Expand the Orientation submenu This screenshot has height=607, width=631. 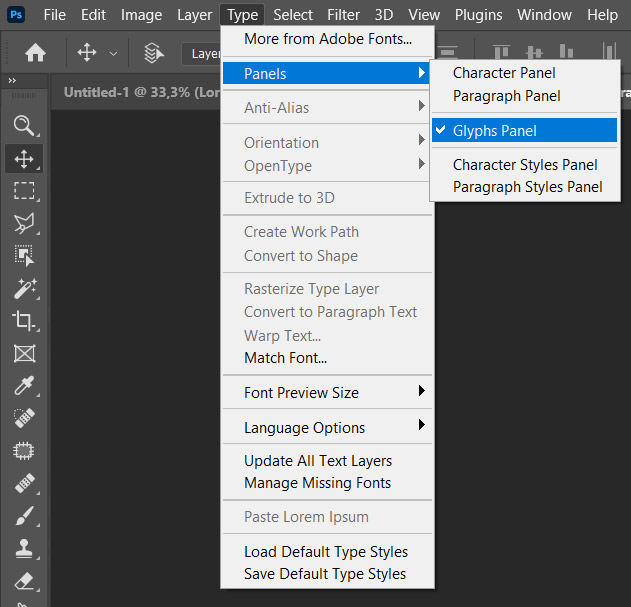[x=327, y=142]
